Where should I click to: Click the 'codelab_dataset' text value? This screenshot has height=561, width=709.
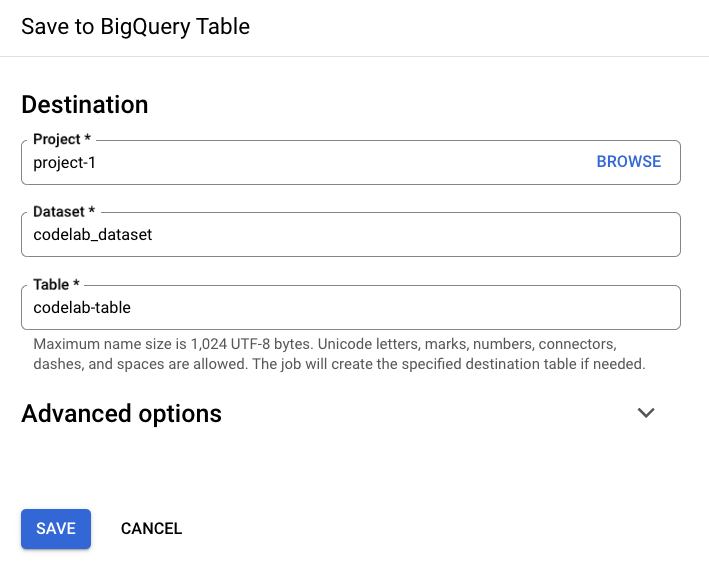pyautogui.click(x=93, y=235)
